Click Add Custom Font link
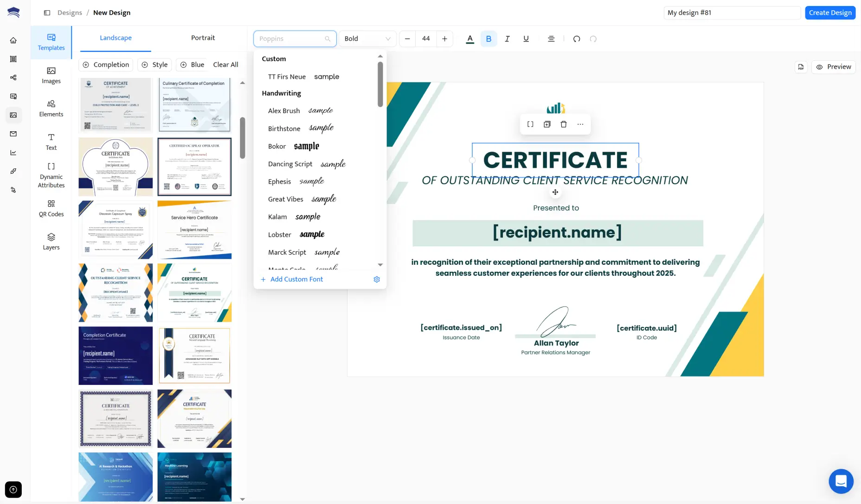861x504 pixels. (296, 279)
